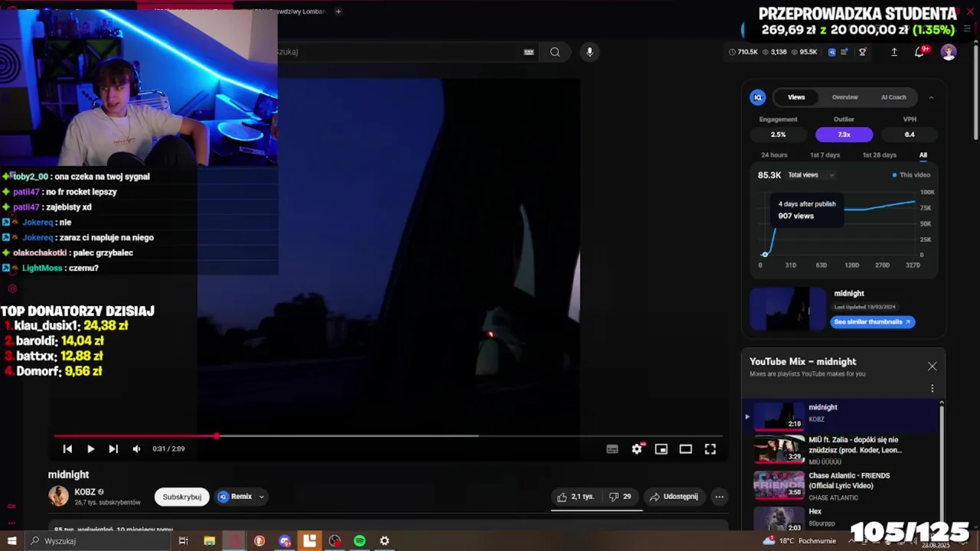Open YouTube notifications bell
Viewport: 980px width, 551px height.
pyautogui.click(x=920, y=52)
